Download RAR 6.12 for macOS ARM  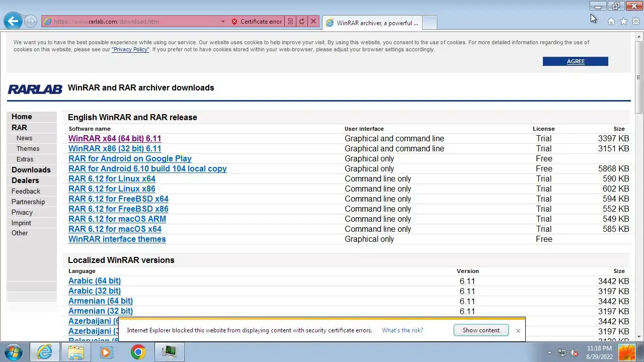117,219
